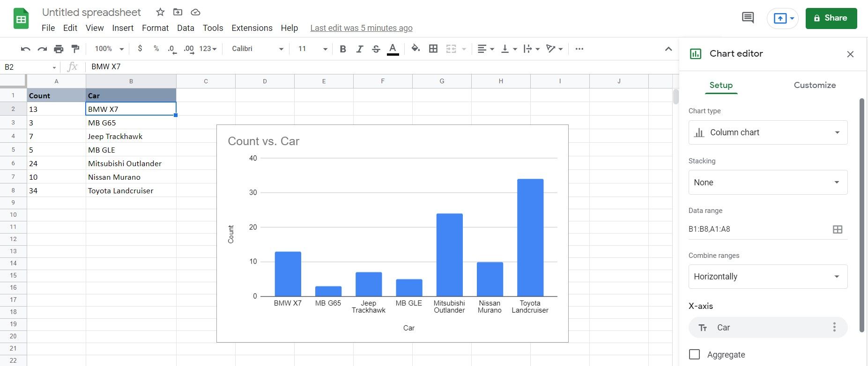Click the Redo arrow in the toolbar
This screenshot has height=366, width=868.
click(x=42, y=49)
